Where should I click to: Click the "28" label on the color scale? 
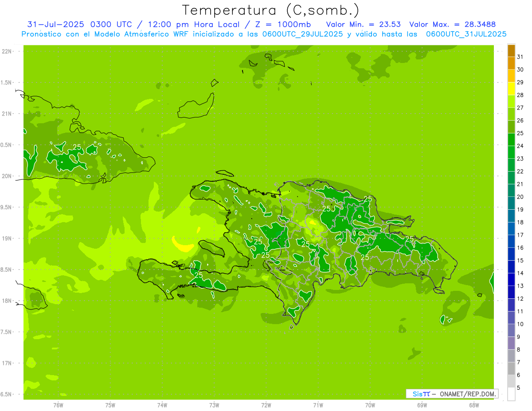tap(520, 95)
